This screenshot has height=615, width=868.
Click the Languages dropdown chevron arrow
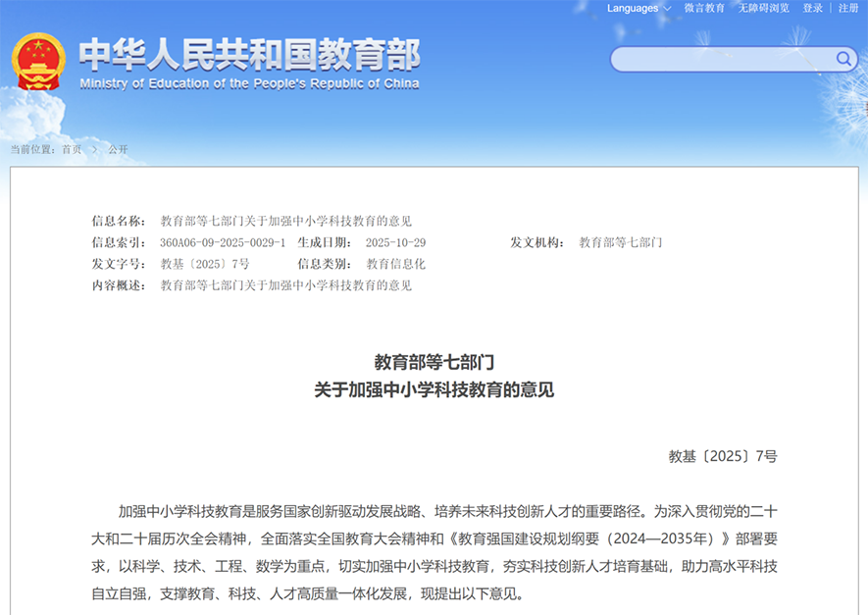(x=668, y=9)
